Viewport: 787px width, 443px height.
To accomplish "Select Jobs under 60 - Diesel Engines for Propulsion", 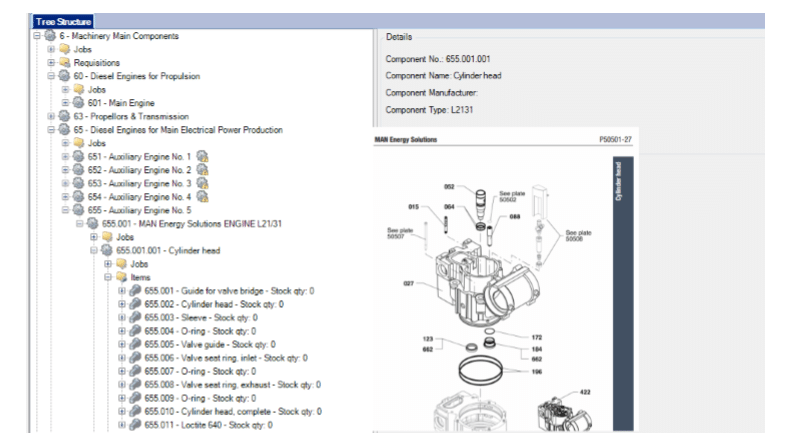I will [96, 90].
